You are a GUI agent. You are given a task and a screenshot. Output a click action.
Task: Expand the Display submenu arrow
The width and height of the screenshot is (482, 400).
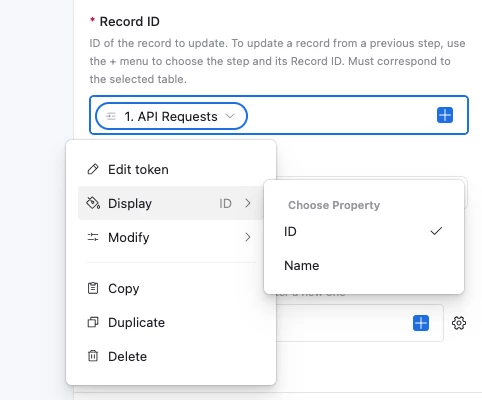pos(248,203)
